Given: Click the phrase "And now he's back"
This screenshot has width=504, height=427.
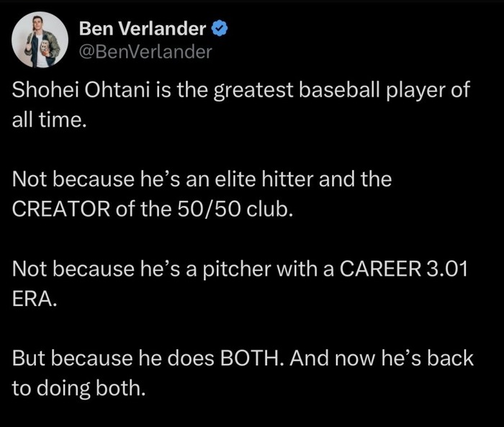Looking at the screenshot, I should pos(382,358).
